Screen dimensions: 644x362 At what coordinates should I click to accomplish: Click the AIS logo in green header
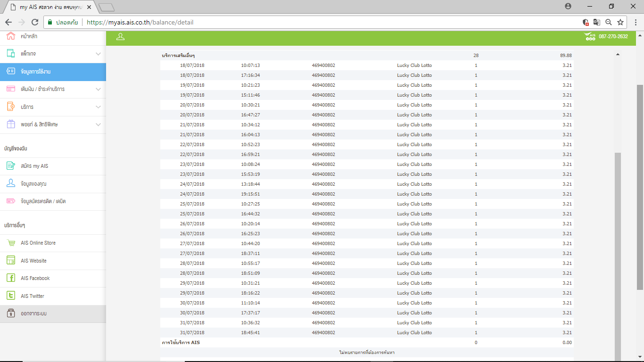(590, 36)
